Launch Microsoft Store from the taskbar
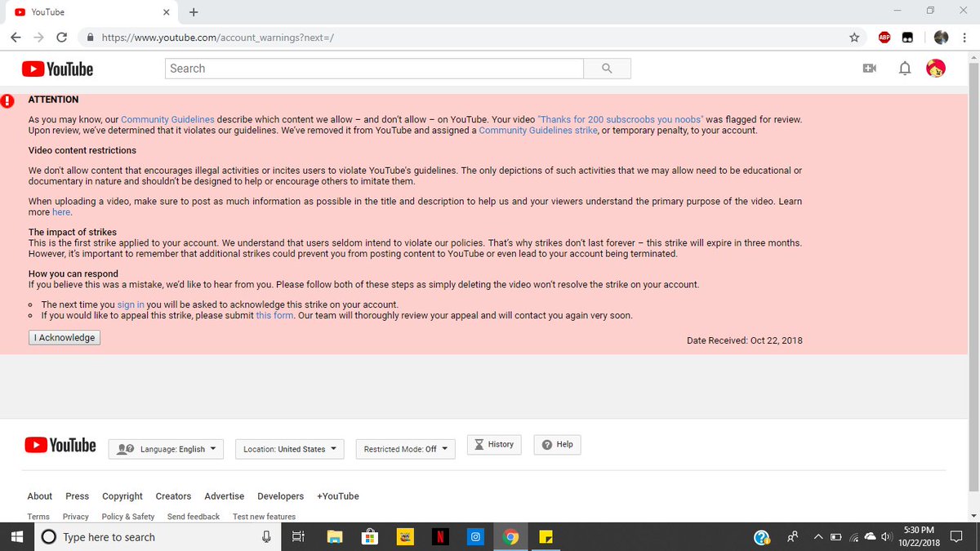The height and width of the screenshot is (551, 980). click(x=369, y=536)
